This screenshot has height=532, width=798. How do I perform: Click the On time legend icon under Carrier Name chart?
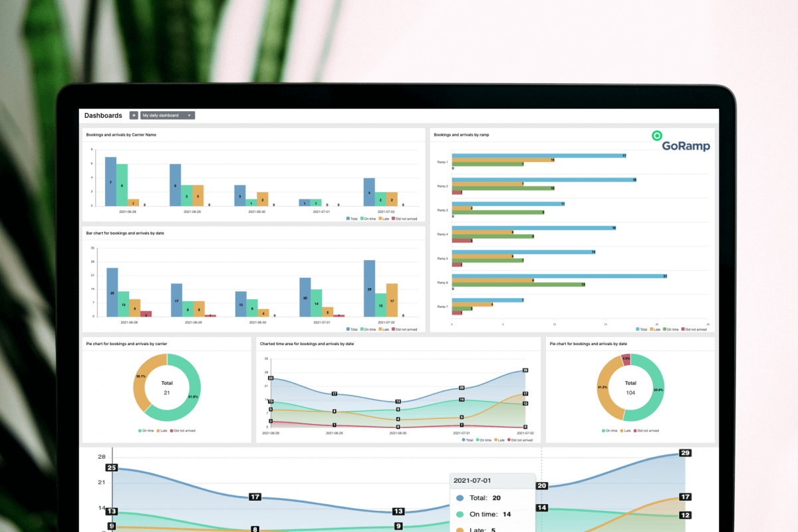coord(362,218)
